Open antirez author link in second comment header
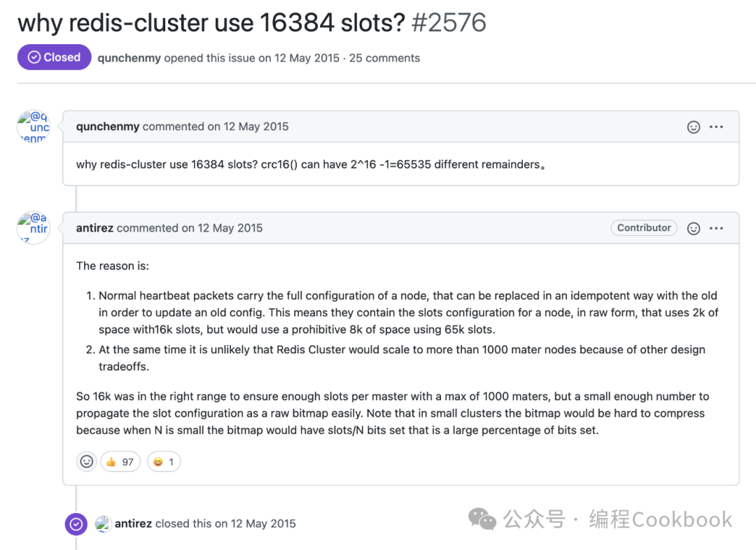The height and width of the screenshot is (550, 756). pos(95,228)
